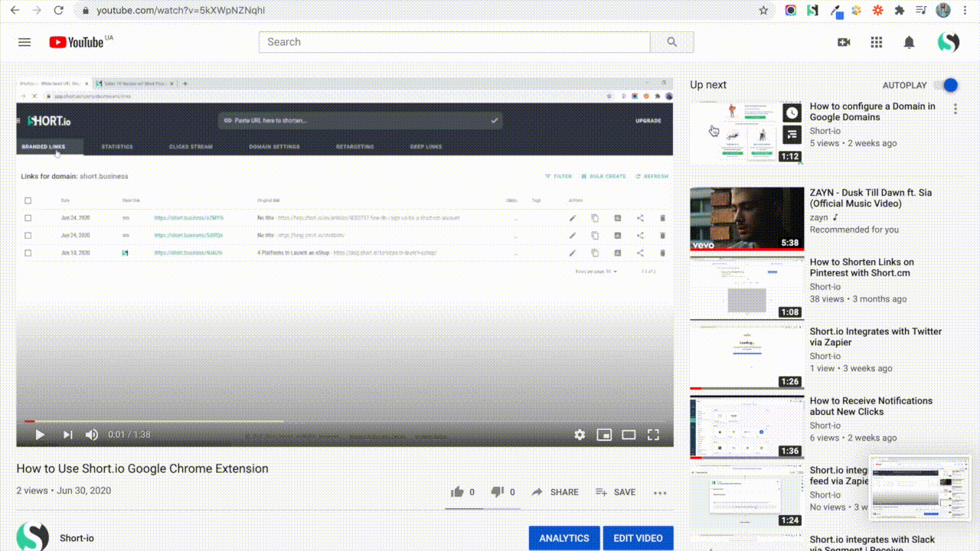The image size is (980, 551).
Task: Open the Short-io account avatar menu
Action: [949, 42]
